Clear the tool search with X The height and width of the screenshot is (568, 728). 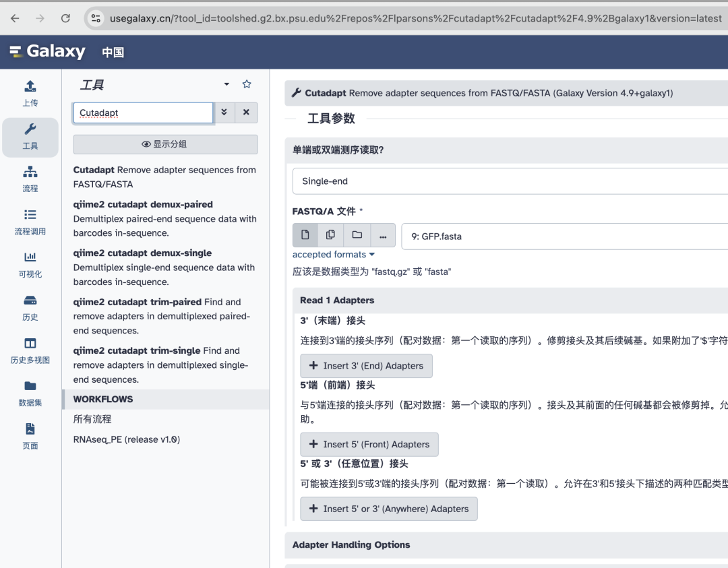point(247,113)
